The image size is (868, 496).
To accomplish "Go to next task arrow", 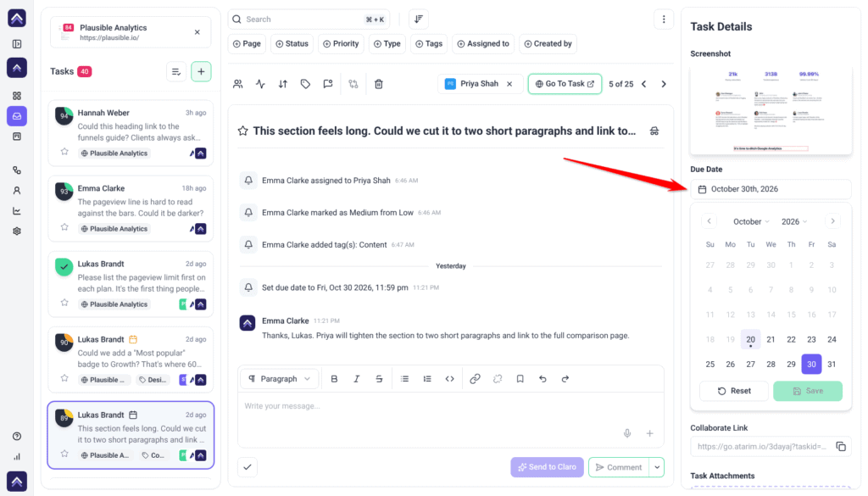I will coord(664,84).
